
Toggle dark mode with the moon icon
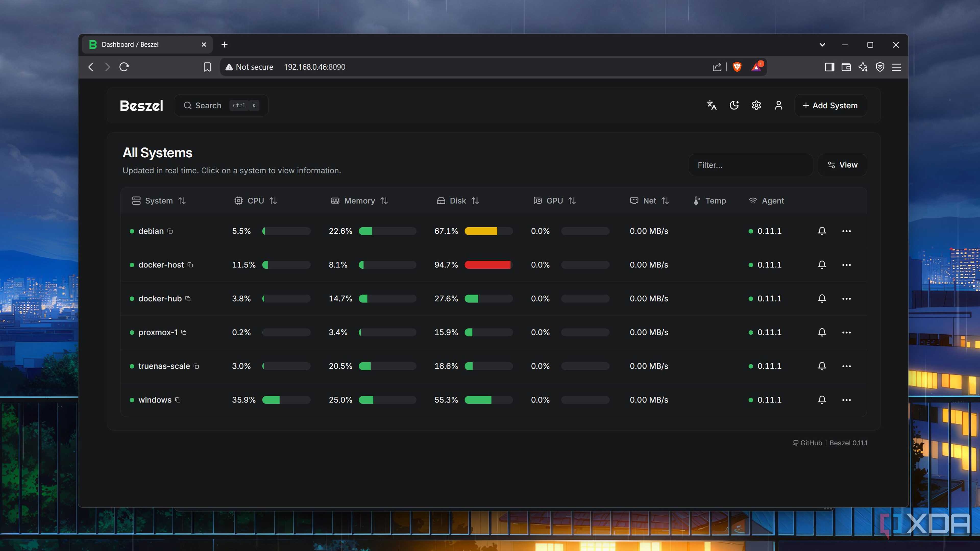734,105
